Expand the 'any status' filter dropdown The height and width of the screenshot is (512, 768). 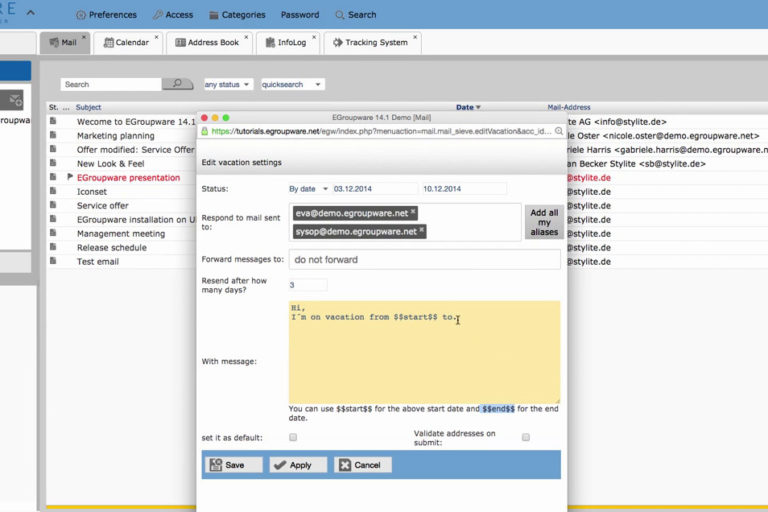click(x=227, y=85)
